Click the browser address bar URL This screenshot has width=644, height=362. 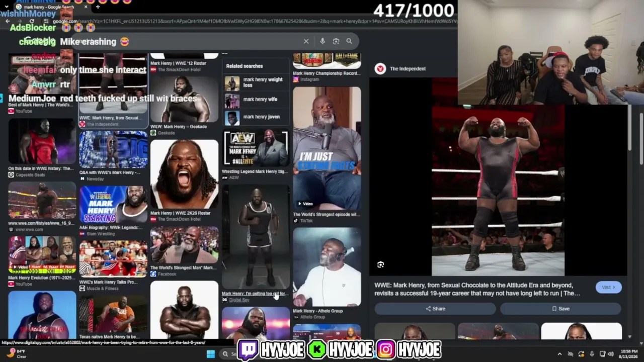tap(254, 21)
